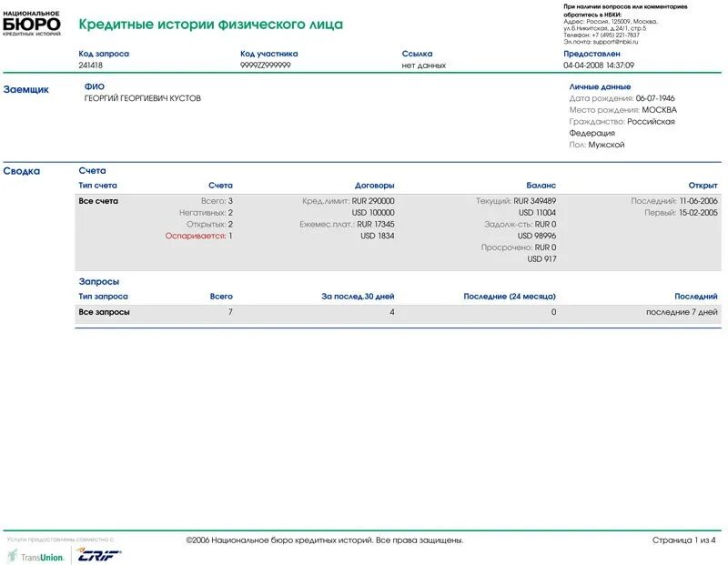Select the 'Все счета' row label
This screenshot has width=728, height=565.
pyautogui.click(x=98, y=201)
